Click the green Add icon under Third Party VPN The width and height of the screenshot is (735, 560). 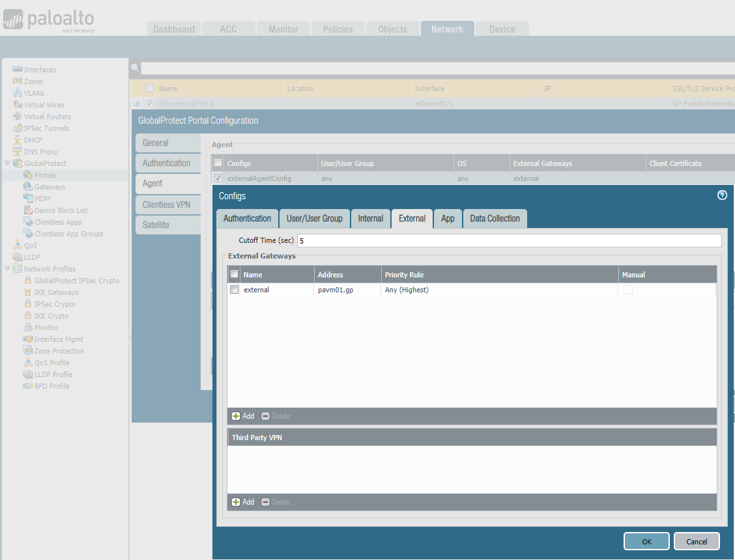coord(236,502)
